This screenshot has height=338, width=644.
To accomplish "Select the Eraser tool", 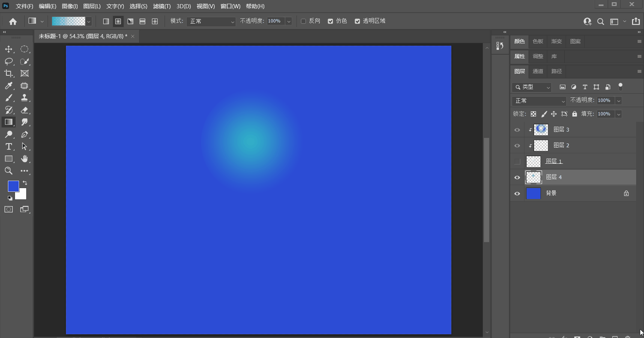I will click(24, 110).
